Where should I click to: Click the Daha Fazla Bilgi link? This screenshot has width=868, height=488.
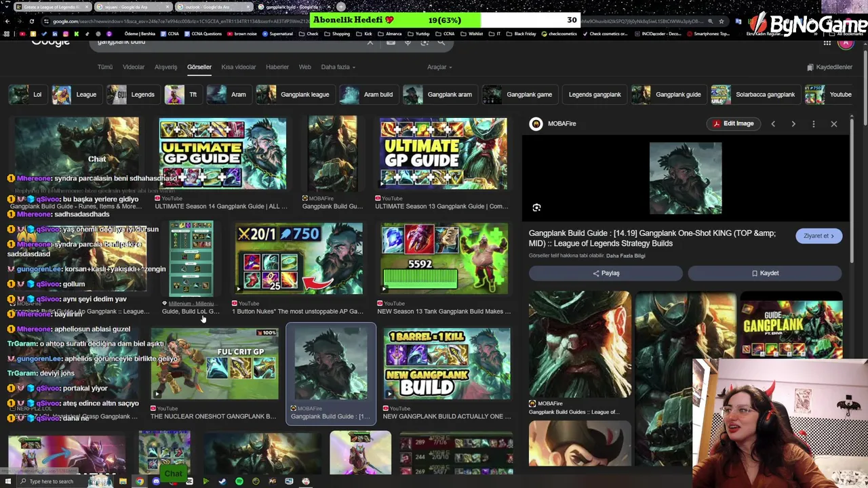pyautogui.click(x=626, y=256)
